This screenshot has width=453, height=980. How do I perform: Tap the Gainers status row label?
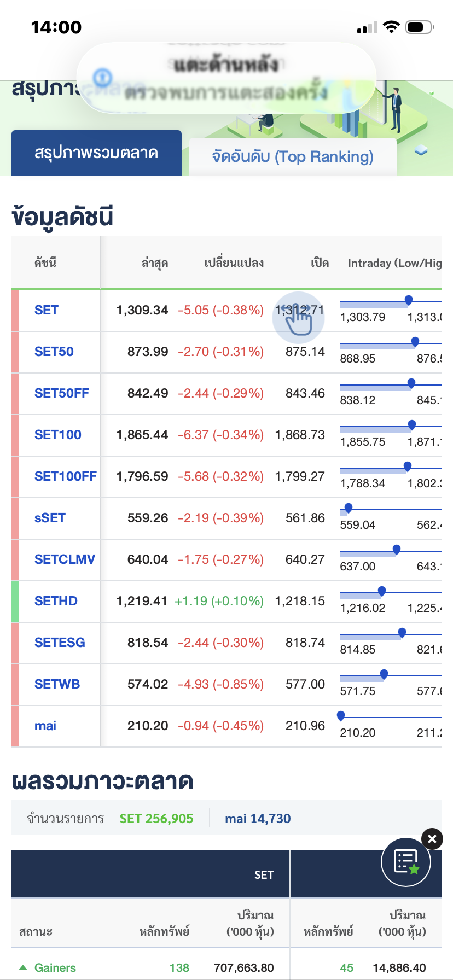click(x=55, y=968)
